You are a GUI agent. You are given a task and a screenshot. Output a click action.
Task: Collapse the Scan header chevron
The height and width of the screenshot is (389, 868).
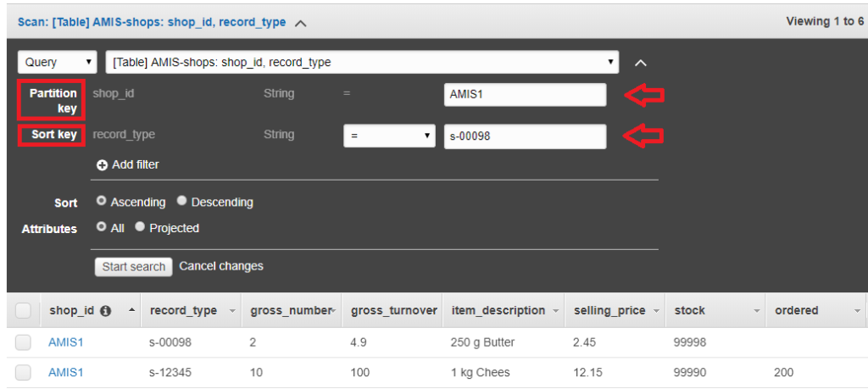tap(300, 23)
